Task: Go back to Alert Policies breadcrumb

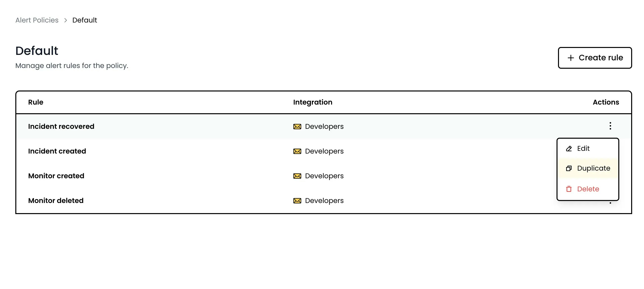Action: (x=37, y=20)
